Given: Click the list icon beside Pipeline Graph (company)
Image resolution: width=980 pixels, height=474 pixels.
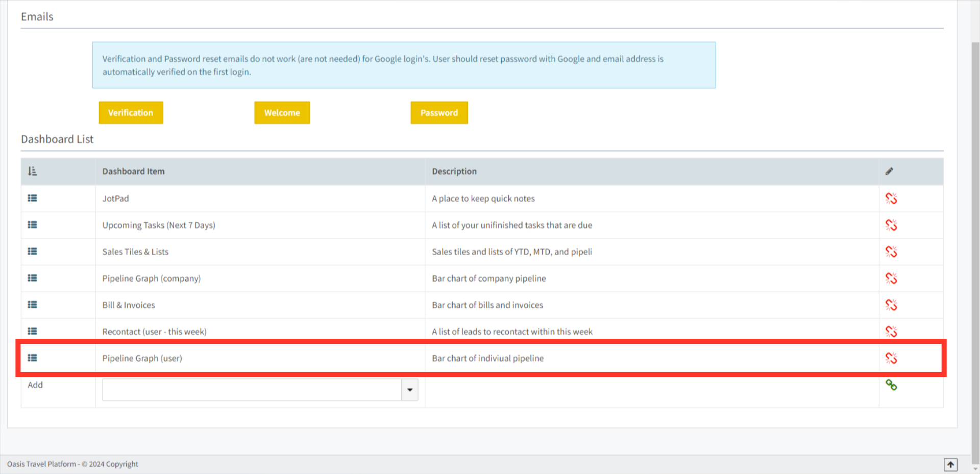Looking at the screenshot, I should pyautogui.click(x=32, y=278).
